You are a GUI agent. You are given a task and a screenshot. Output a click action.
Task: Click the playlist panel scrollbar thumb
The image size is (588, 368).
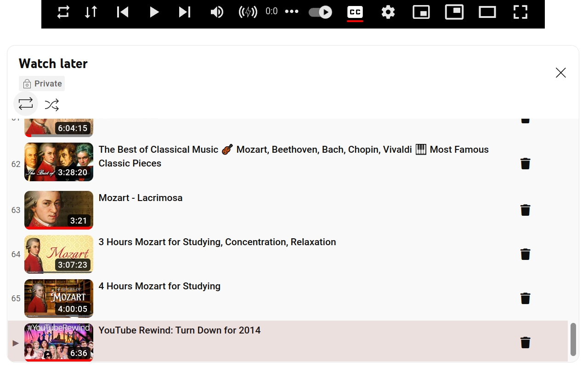573,339
